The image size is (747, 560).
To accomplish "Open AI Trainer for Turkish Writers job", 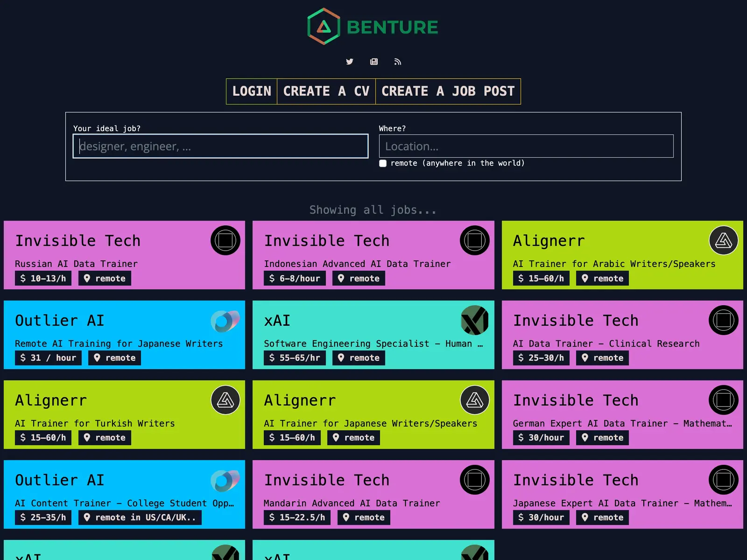I will (x=95, y=423).
